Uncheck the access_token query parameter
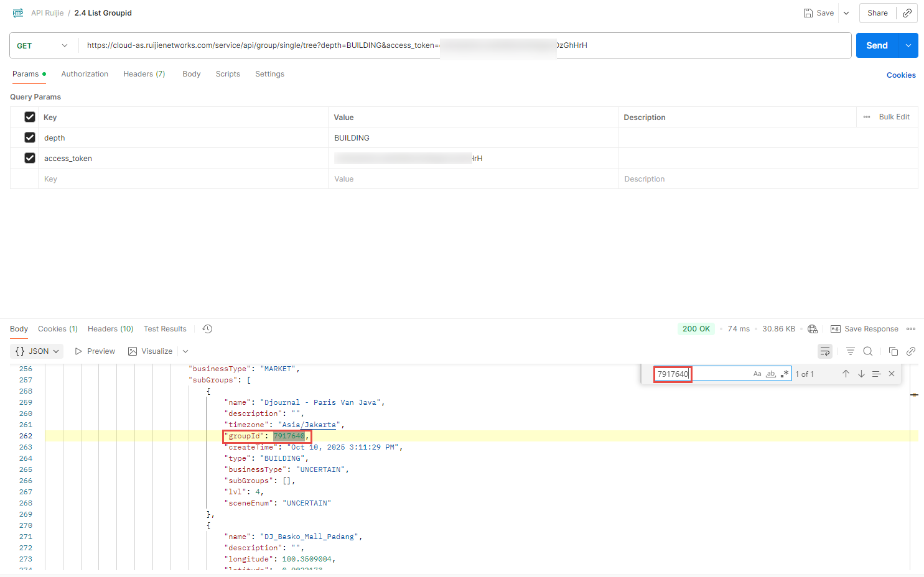Image resolution: width=924 pixels, height=577 pixels. tap(30, 158)
